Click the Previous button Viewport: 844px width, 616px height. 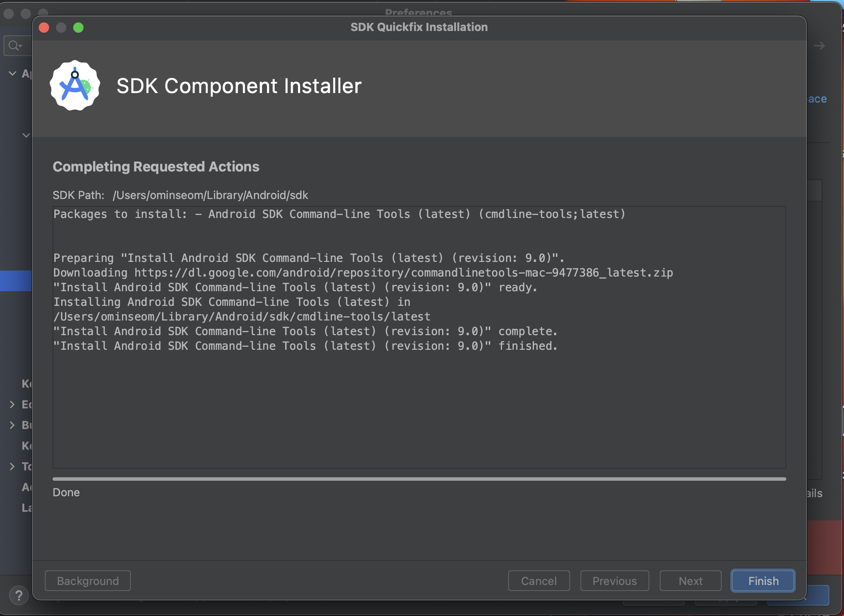[614, 581]
